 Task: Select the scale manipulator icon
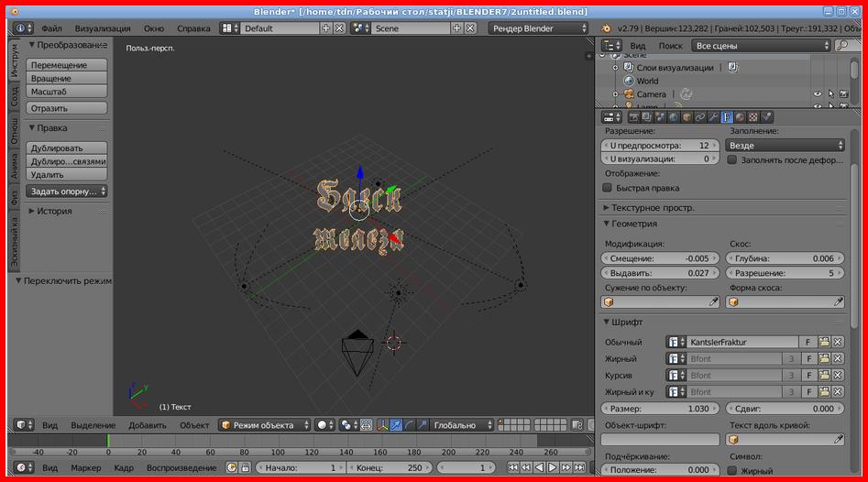pos(423,425)
